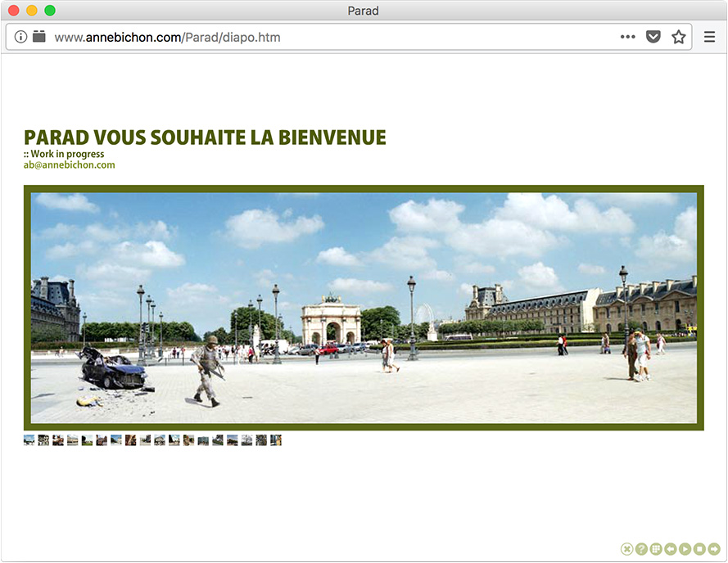
Task: Save page to Pocket
Action: 653,37
